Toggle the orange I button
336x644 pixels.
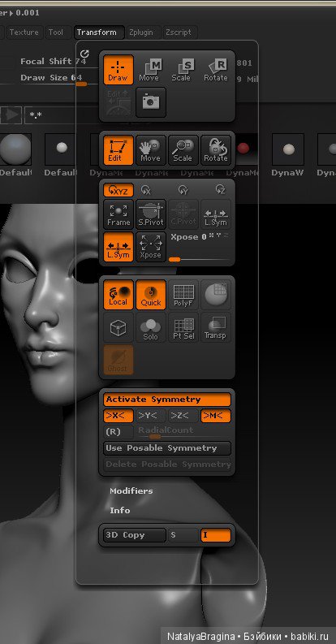(216, 535)
